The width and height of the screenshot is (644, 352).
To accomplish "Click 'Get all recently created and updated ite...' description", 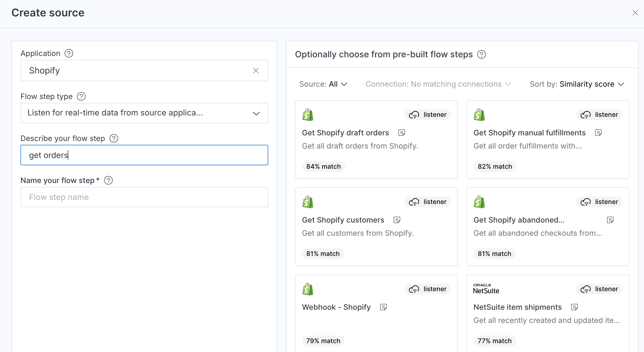I will (547, 320).
